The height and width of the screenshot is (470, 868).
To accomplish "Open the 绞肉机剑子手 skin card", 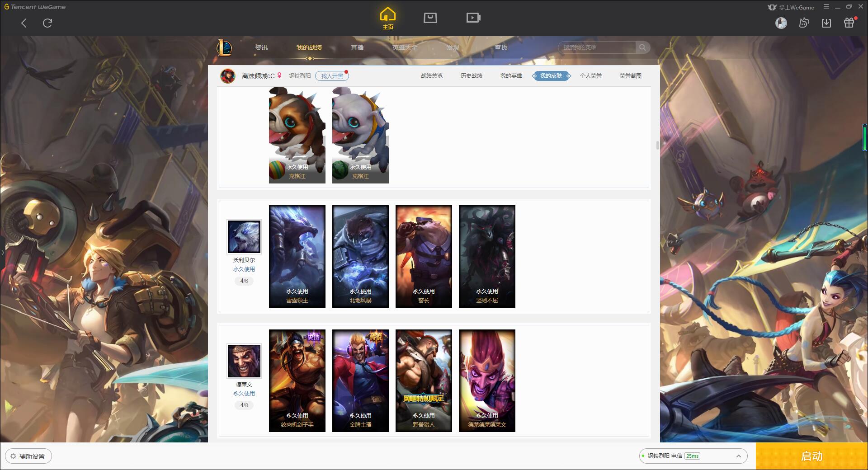I will click(x=297, y=381).
